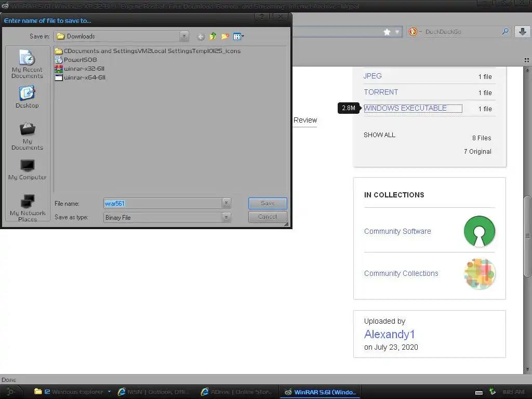Click the tab groups grid icon
Screen dimensions: 532x399
click(x=527, y=60)
